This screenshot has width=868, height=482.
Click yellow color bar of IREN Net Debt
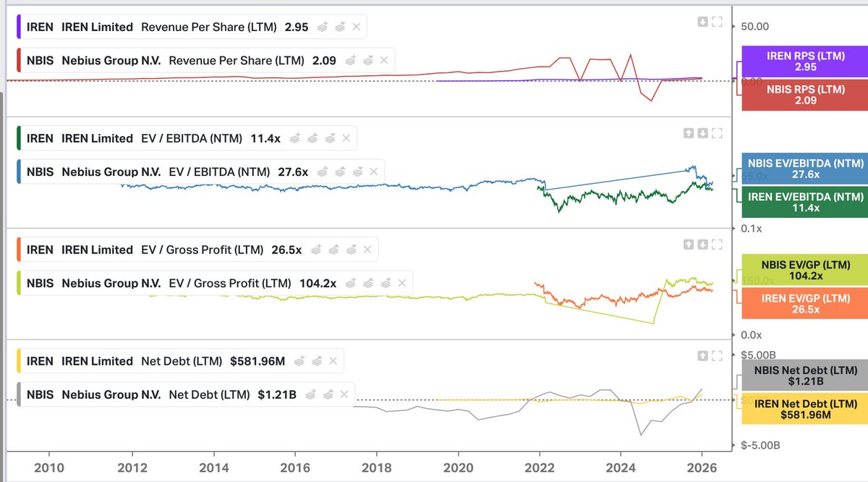pyautogui.click(x=18, y=360)
